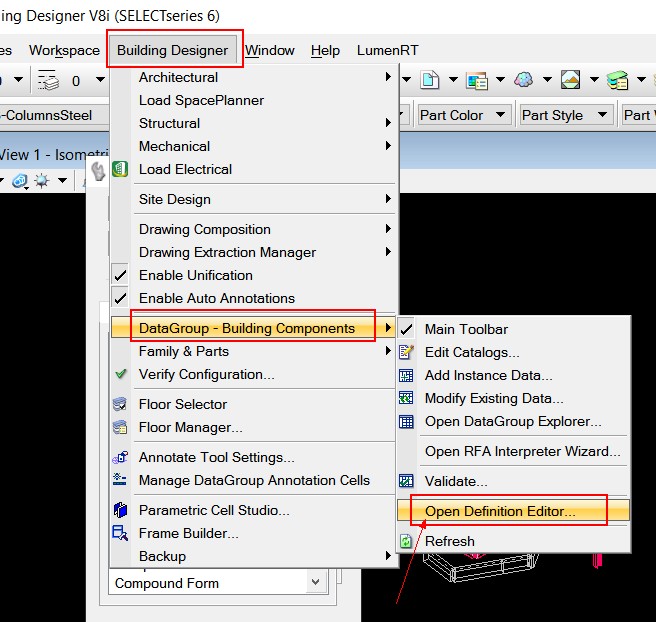Expand Drawing Composition submenu

[x=254, y=229]
